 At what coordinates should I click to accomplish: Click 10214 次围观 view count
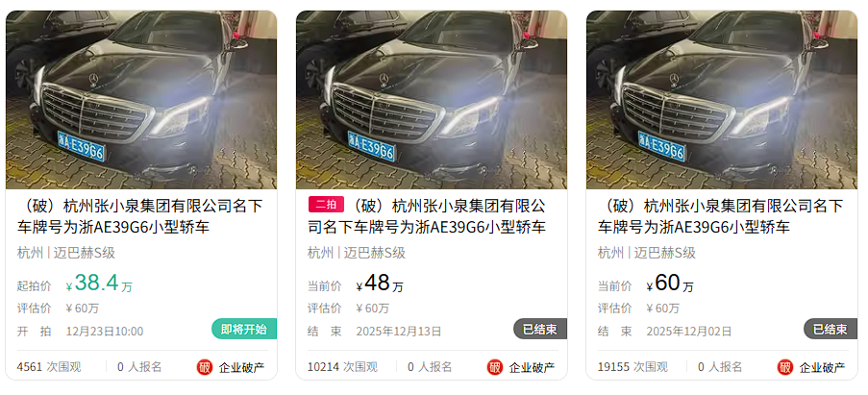pyautogui.click(x=342, y=367)
